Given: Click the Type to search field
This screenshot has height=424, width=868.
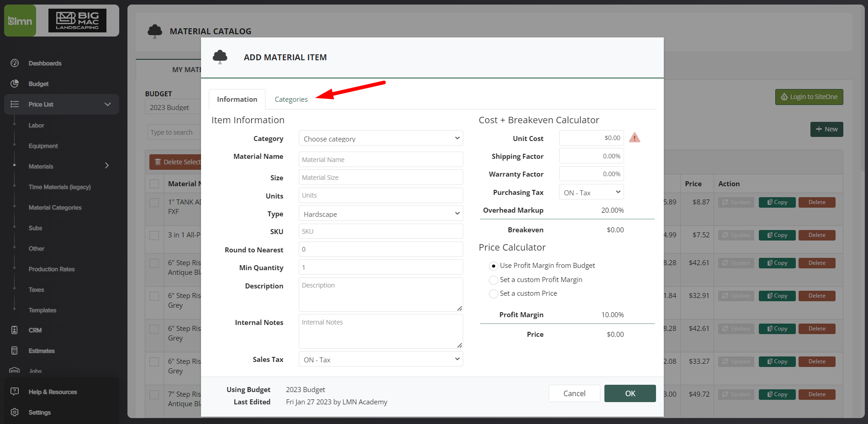Looking at the screenshot, I should point(175,132).
